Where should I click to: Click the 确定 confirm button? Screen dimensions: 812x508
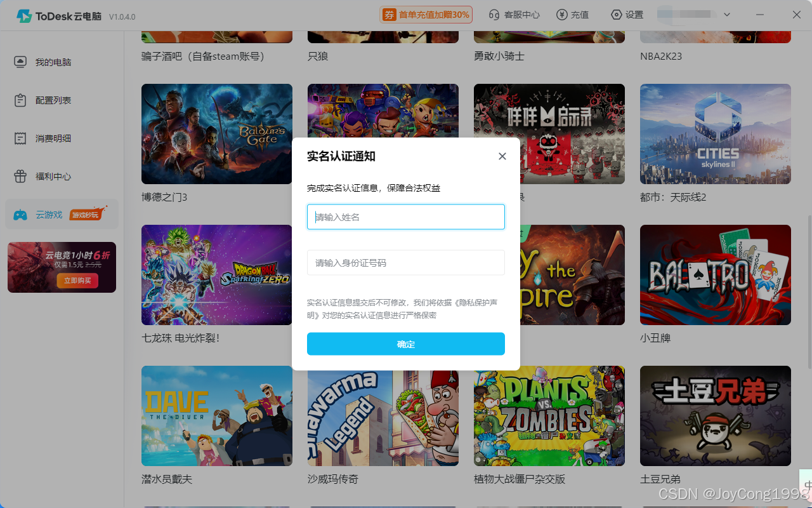click(406, 344)
